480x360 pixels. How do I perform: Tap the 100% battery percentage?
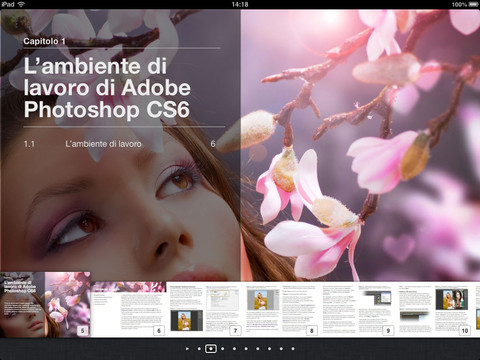459,4
